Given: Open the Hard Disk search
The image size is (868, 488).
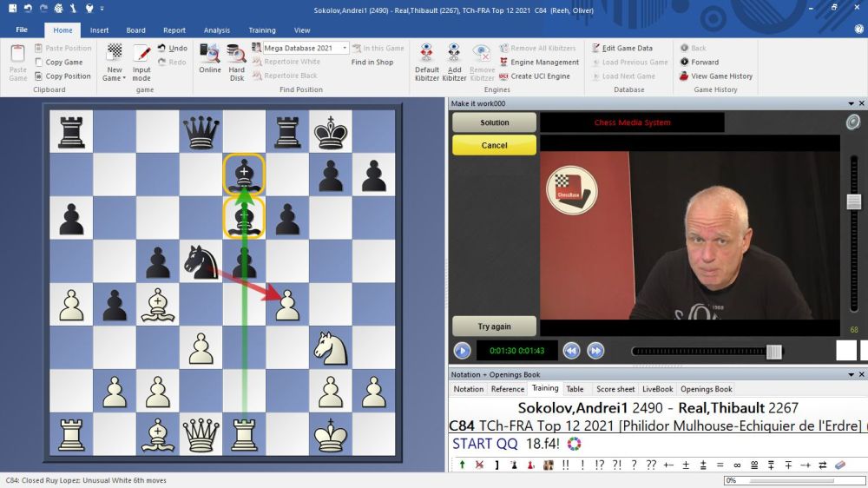Looking at the screenshot, I should pyautogui.click(x=236, y=57).
